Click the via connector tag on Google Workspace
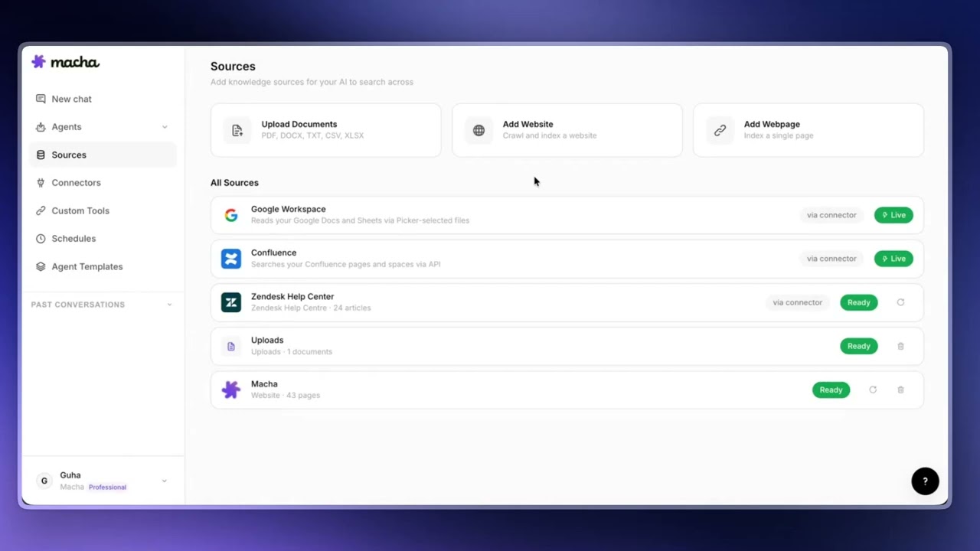The height and width of the screenshot is (551, 980). click(x=831, y=215)
